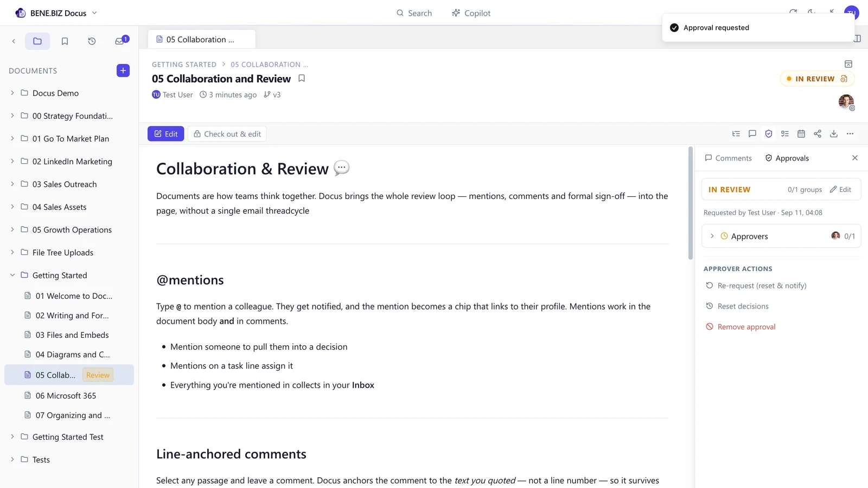This screenshot has height=488, width=868.
Task: Download the document via download icon
Action: point(834,134)
